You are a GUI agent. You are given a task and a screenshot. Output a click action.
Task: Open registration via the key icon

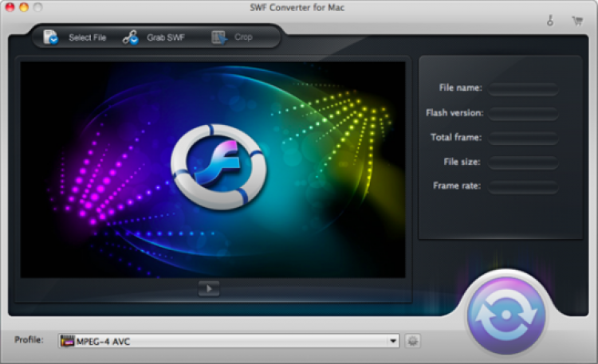coord(549,21)
